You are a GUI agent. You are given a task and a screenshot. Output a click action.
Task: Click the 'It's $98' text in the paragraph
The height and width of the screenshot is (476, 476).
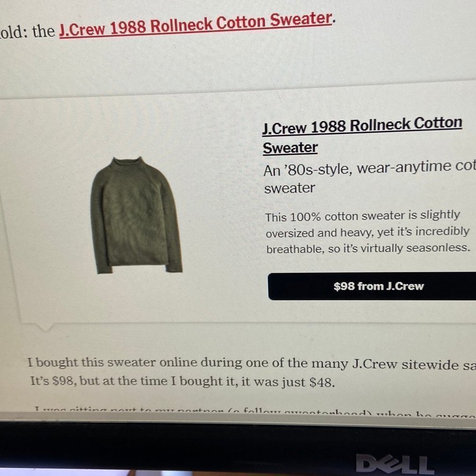click(53, 381)
